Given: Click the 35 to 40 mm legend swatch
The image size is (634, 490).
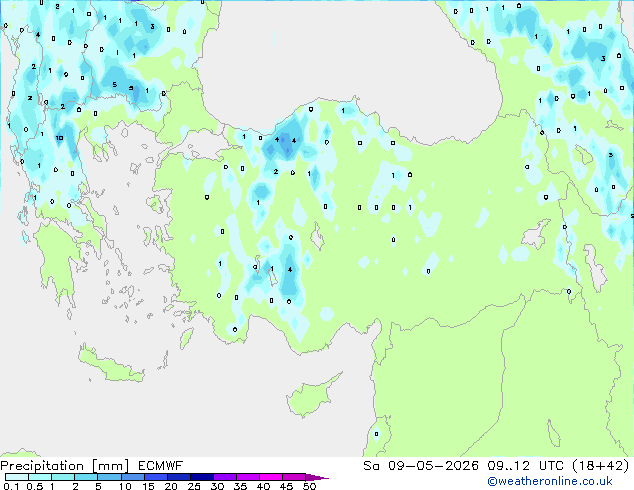Looking at the screenshot, I should (247, 477).
